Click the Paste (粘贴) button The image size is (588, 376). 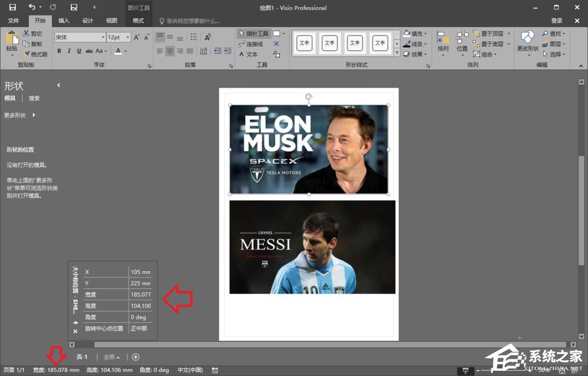click(12, 42)
